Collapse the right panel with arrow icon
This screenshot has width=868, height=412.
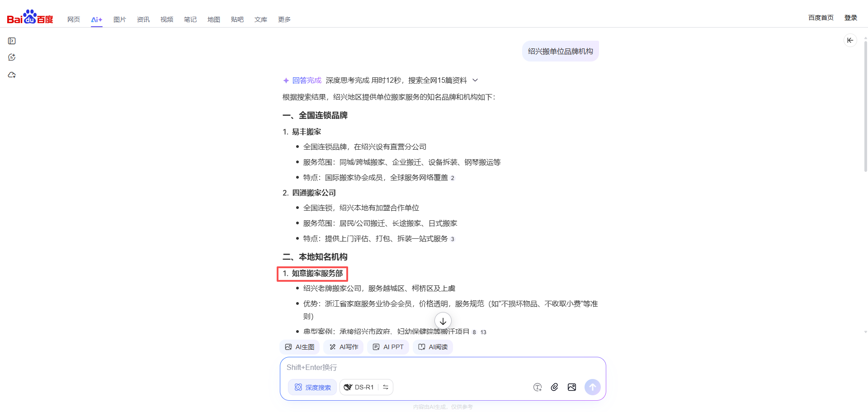[x=850, y=40]
